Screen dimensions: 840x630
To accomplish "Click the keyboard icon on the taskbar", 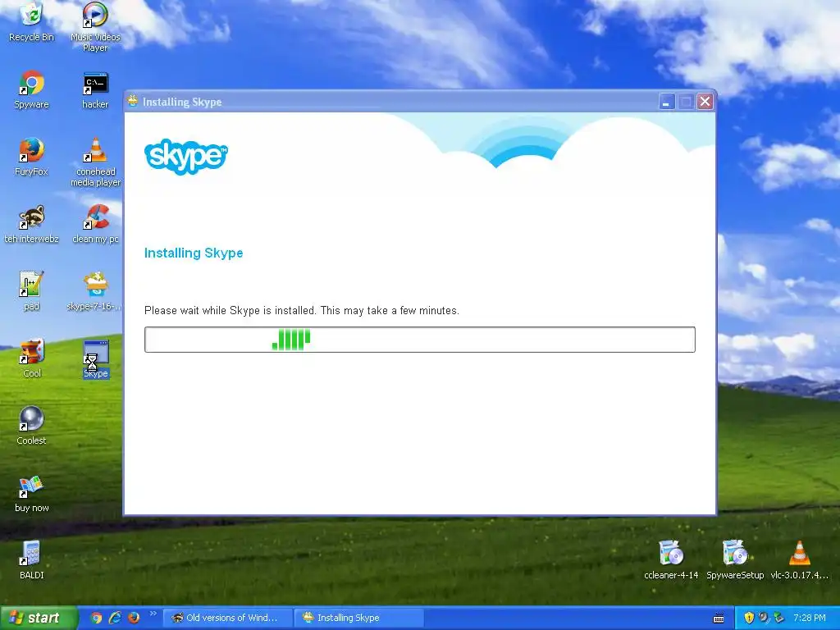I will [719, 619].
